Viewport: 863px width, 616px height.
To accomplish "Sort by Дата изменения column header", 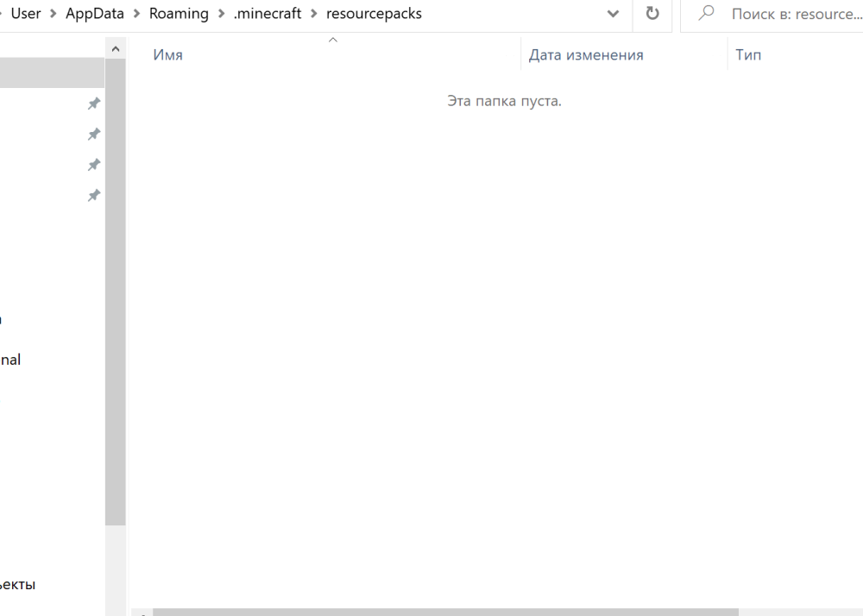I will (586, 54).
